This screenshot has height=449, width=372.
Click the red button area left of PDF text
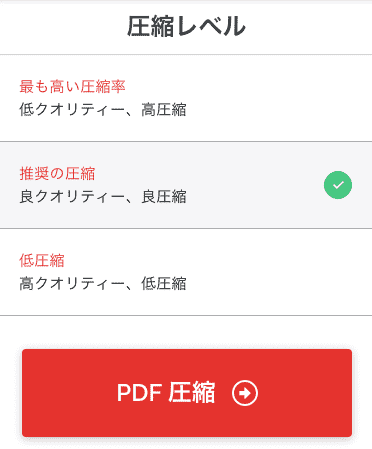point(68,393)
